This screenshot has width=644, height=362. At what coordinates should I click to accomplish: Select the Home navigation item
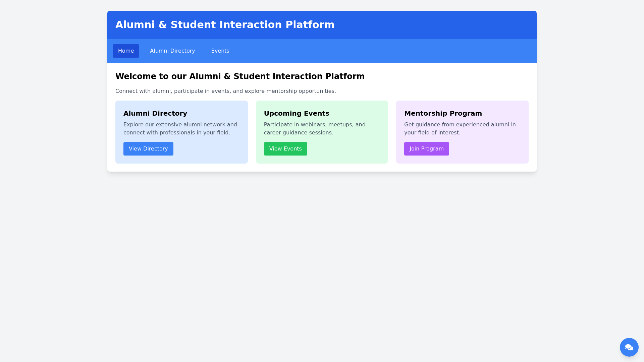tap(126, 51)
